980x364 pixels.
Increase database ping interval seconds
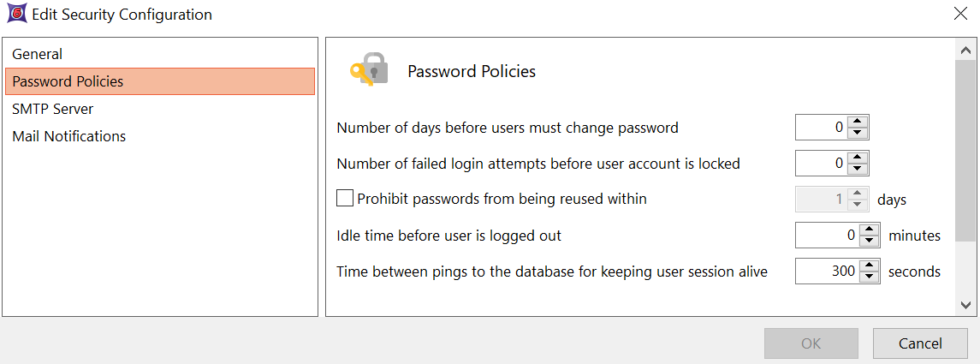870,266
